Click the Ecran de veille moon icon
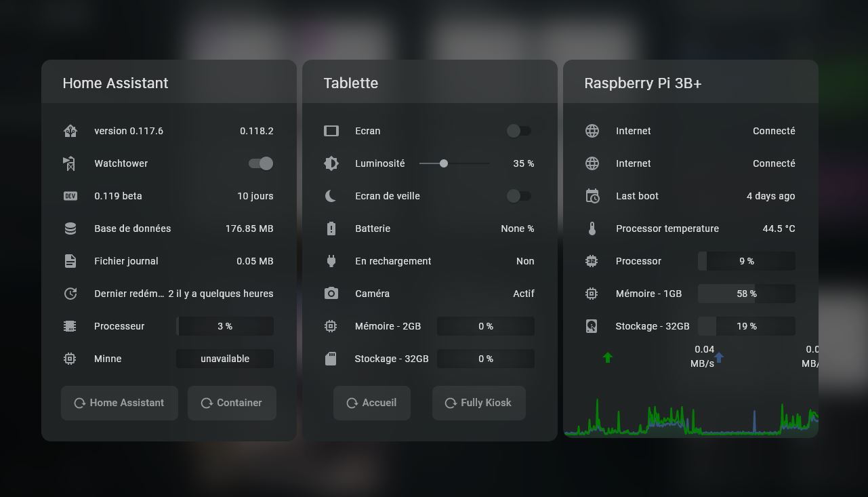The image size is (868, 497). tap(331, 196)
